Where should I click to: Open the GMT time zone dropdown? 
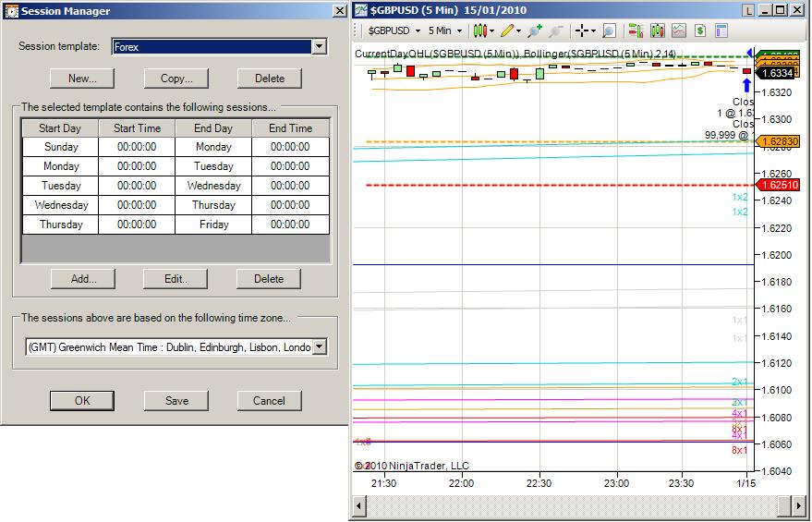pos(320,347)
